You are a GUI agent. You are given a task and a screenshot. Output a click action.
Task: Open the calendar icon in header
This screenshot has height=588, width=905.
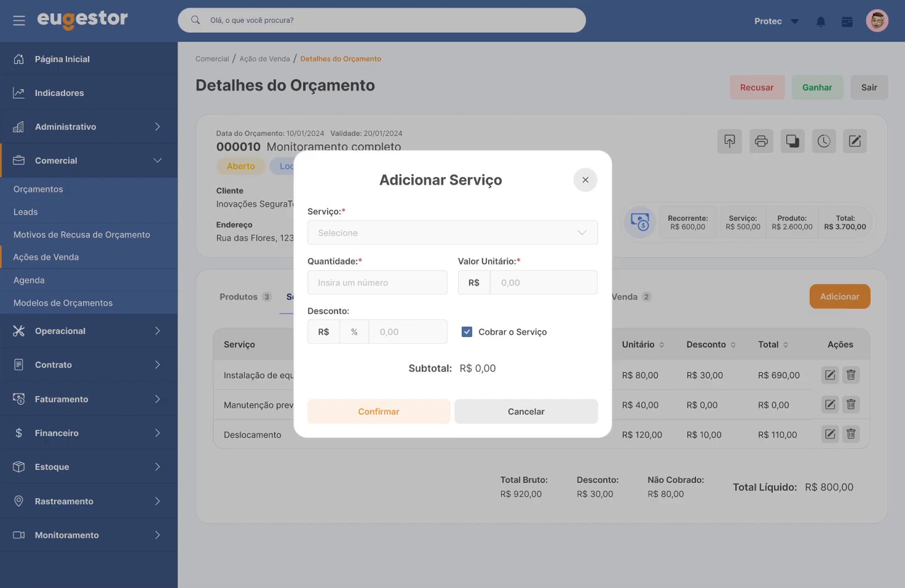coord(847,21)
